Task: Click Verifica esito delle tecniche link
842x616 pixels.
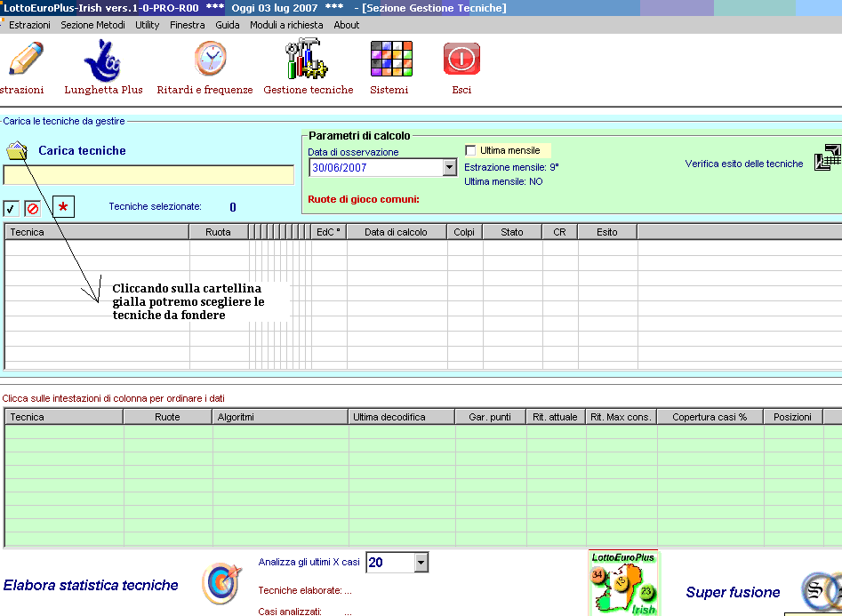Action: pos(744,164)
